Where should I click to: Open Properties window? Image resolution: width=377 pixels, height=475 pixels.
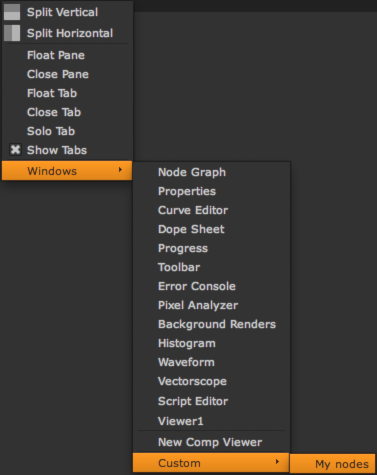187,191
